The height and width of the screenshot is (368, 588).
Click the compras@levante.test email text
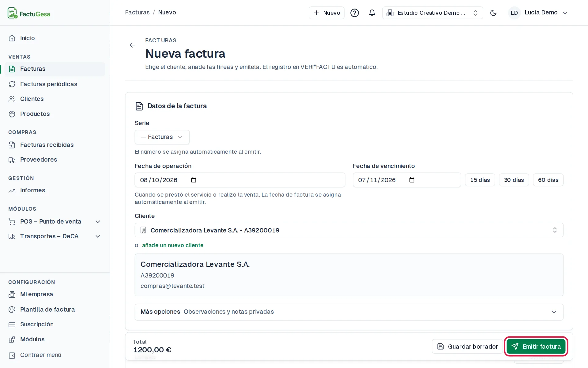[x=172, y=286]
